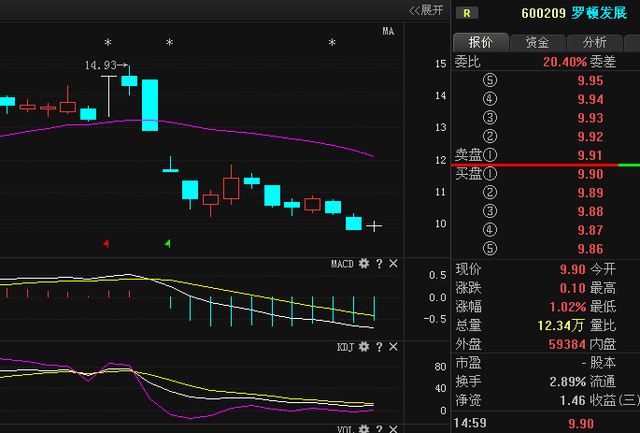Click the KDJ panel title label
The height and width of the screenshot is (433, 640).
(x=345, y=347)
